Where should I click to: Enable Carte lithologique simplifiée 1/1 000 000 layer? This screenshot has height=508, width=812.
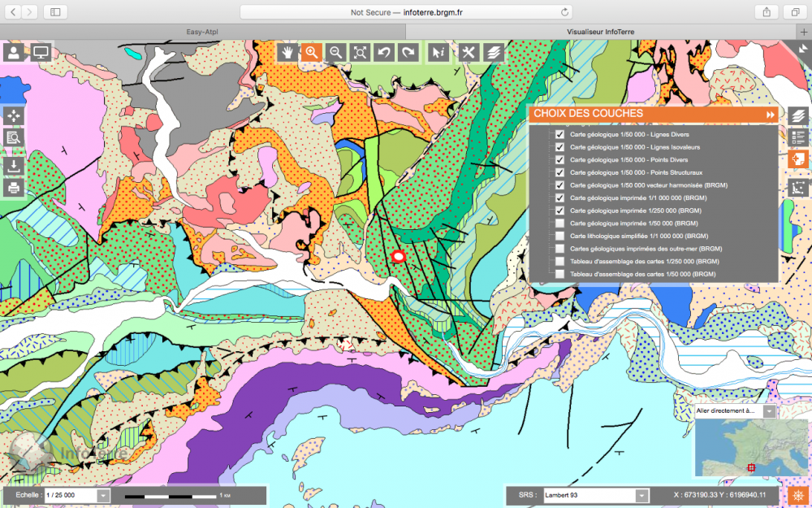coord(559,236)
